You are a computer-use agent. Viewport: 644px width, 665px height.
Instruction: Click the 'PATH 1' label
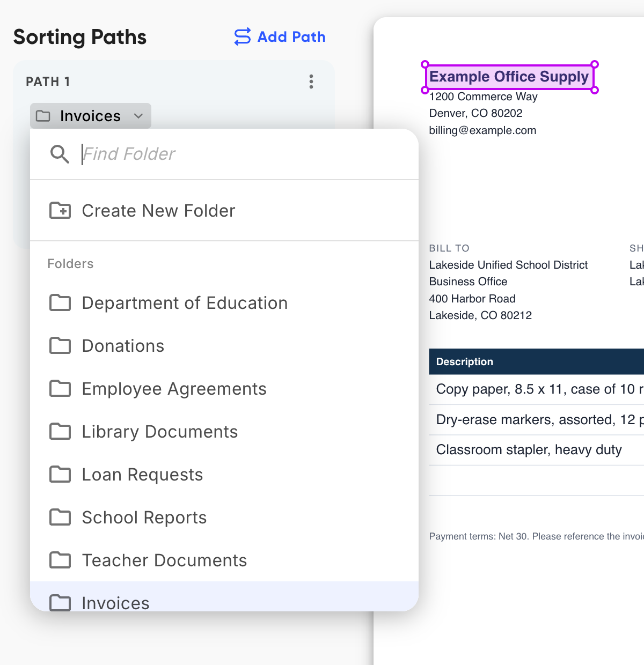[48, 82]
